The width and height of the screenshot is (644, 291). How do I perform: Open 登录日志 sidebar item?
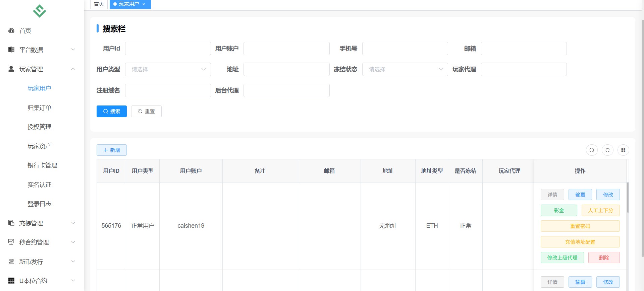click(39, 204)
